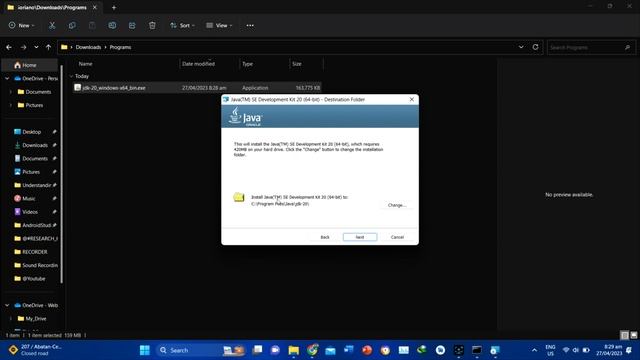Open pinned Music in sidebar

[29, 198]
